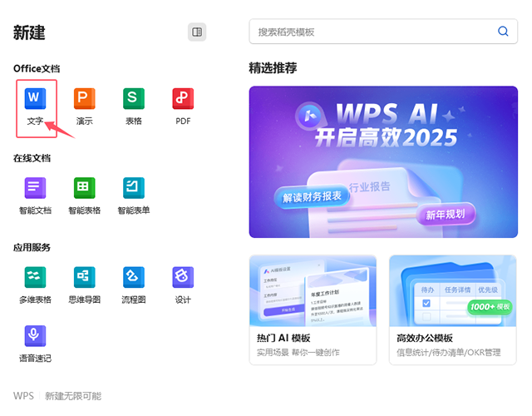Click the 智能文档 label text
This screenshot has height=416, width=532.
pos(35,210)
